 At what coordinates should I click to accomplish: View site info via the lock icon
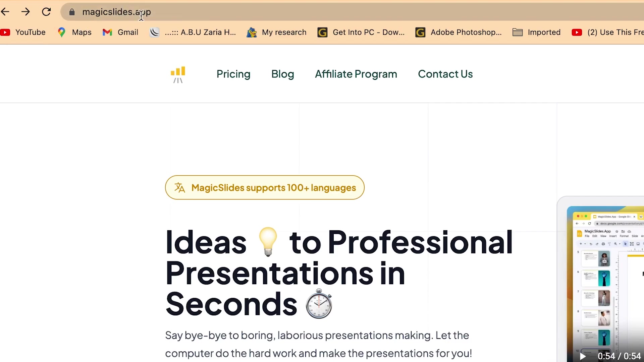coord(72,12)
